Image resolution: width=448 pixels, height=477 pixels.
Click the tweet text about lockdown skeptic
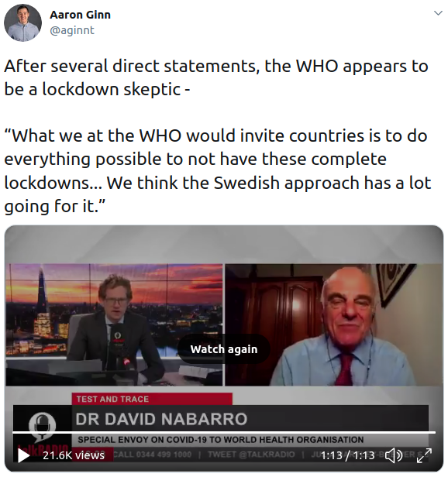(216, 77)
